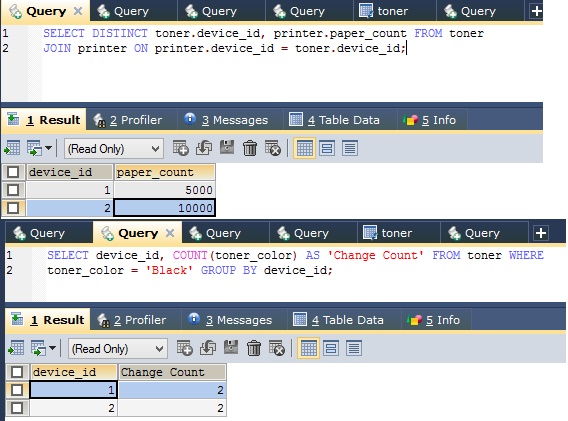
Task: Open (Read Only) dropdown above paper_count grid
Action: point(114,149)
